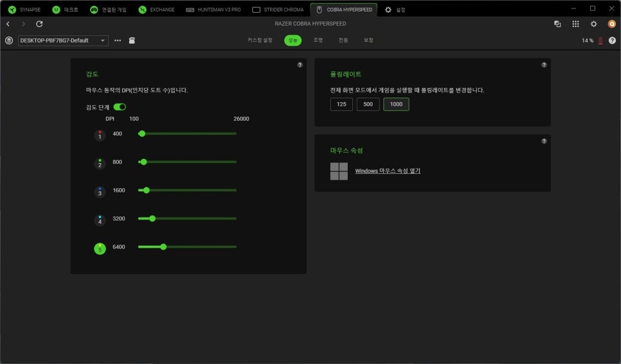Switch to the 전원 sub-tab
Screen dimensions: 621x364
(x=343, y=40)
